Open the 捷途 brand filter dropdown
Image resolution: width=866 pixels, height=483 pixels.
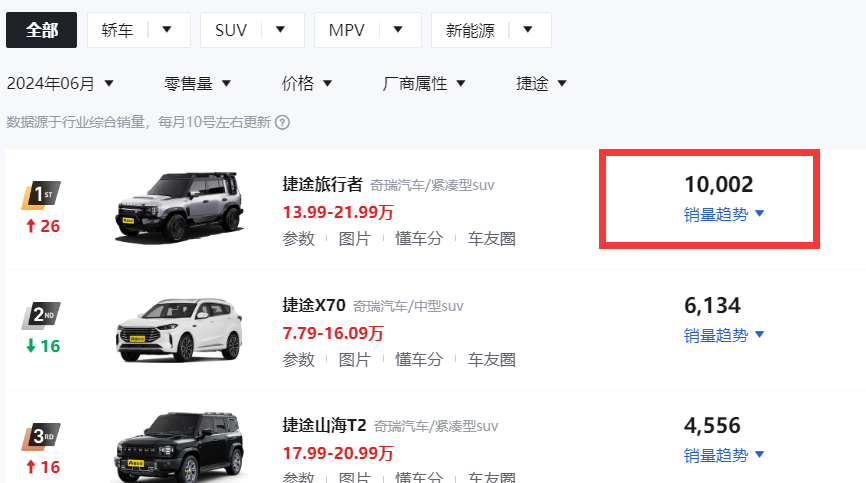tap(541, 83)
